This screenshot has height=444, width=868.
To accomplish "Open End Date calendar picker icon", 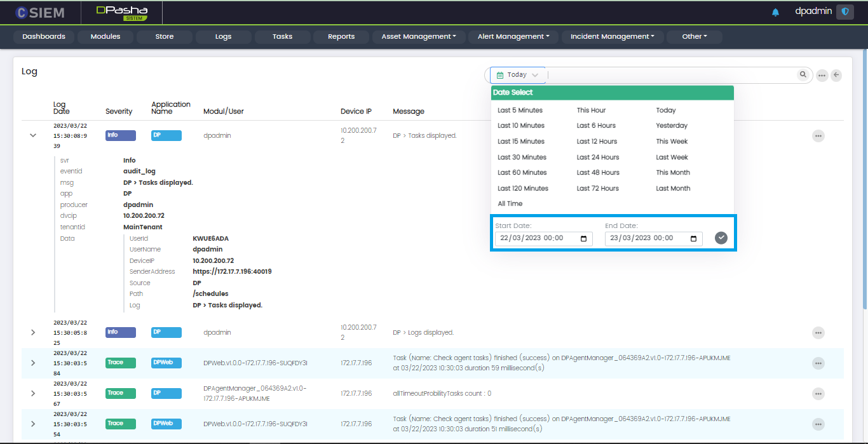I will [694, 239].
